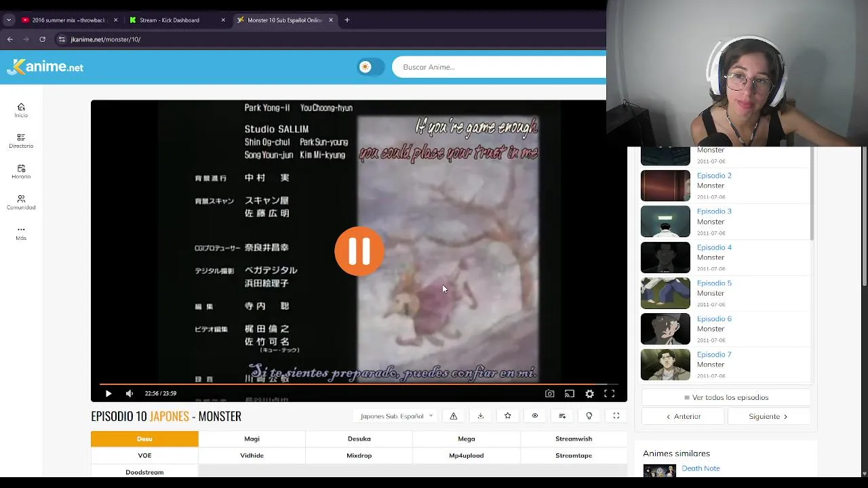Go back with the browser back arrow

point(10,39)
